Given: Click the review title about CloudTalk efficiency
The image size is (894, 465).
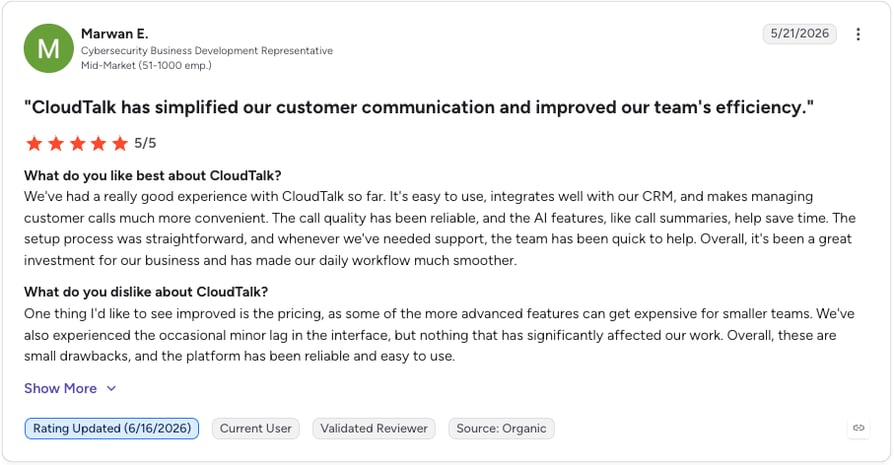Looking at the screenshot, I should pos(418,107).
